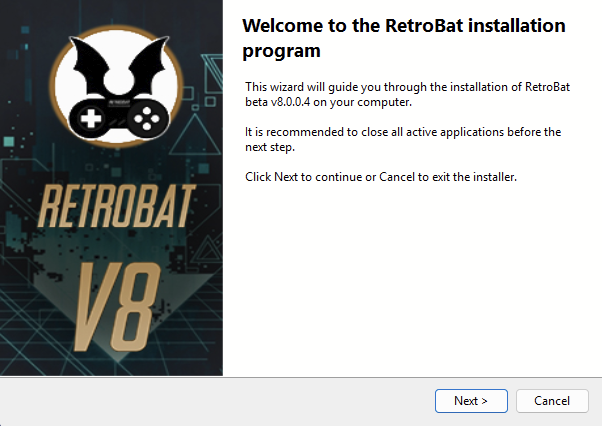The width and height of the screenshot is (602, 426).
Task: Click the digit 8 in the V8 graphic
Action: click(x=140, y=296)
